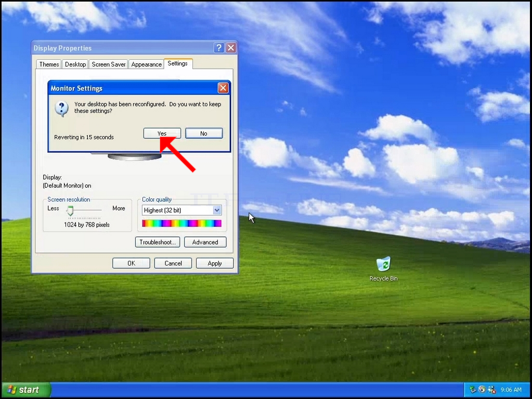
Task: Click the clock showing 9:06 AM
Action: pyautogui.click(x=511, y=390)
